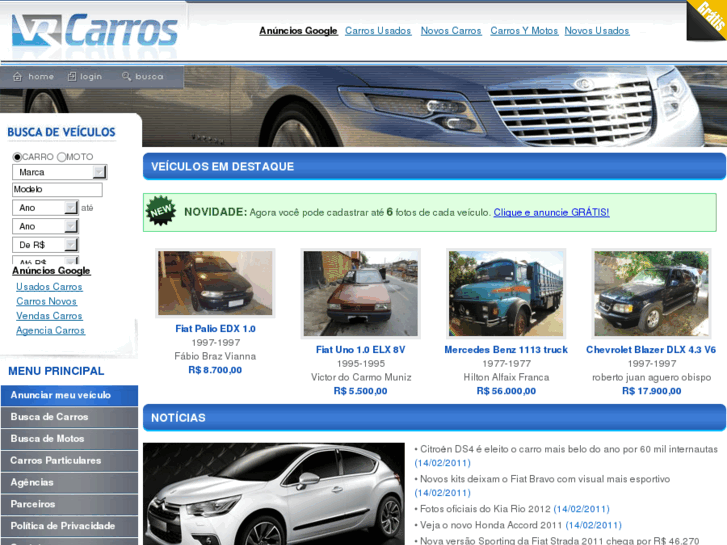The image size is (727, 545).
Task: Open the Fiat Uno photo
Action: (x=361, y=294)
